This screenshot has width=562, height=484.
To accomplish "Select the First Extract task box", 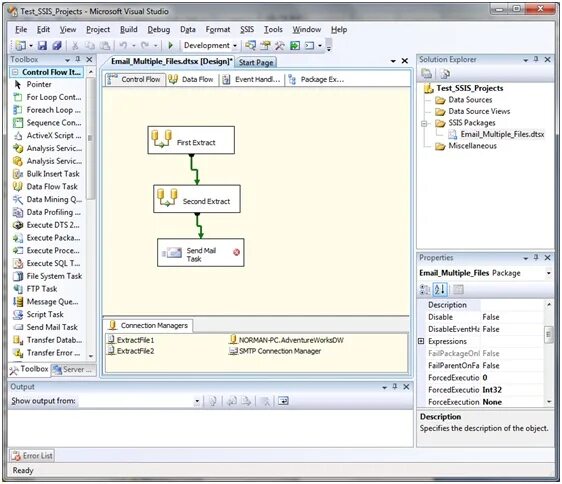I will 191,140.
